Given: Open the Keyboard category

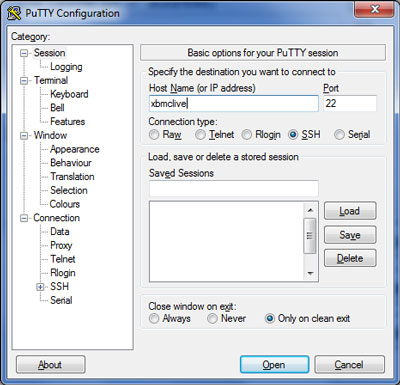Looking at the screenshot, I should [69, 94].
